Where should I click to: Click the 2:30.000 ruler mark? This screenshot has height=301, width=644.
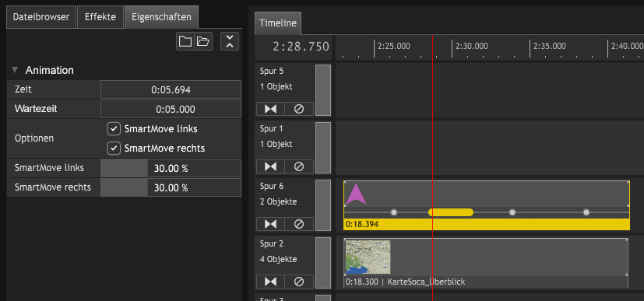(471, 46)
